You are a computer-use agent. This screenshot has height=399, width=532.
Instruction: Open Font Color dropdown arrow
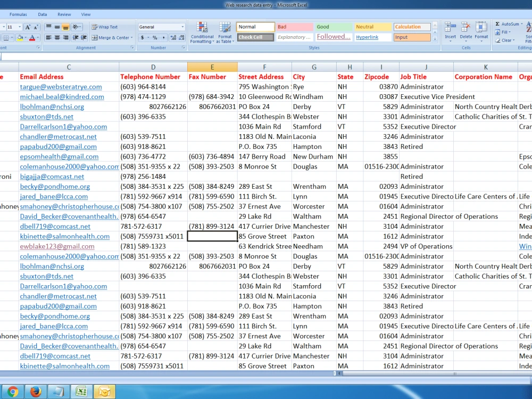[x=38, y=38]
